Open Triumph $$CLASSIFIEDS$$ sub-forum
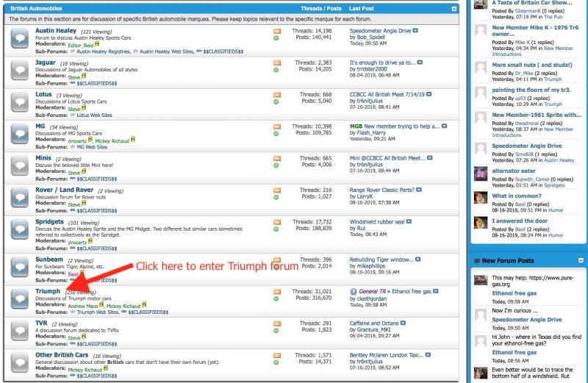The height and width of the screenshot is (383, 588). pyautogui.click(x=148, y=312)
